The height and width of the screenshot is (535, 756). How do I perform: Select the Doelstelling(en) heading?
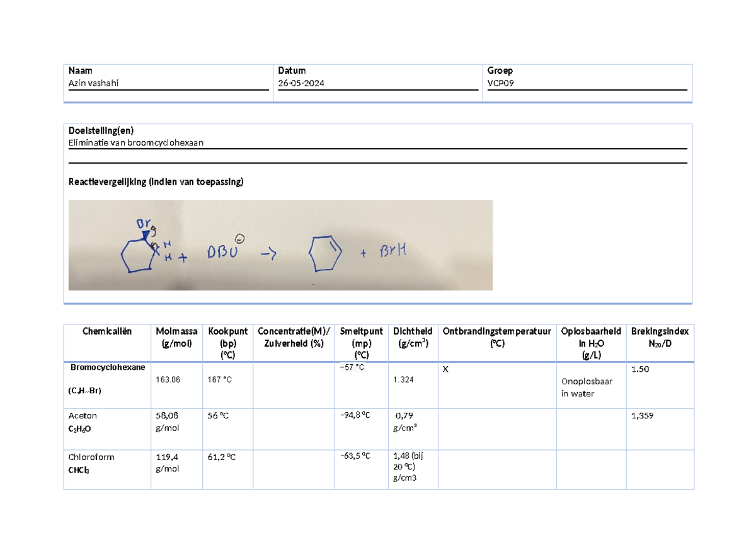101,130
